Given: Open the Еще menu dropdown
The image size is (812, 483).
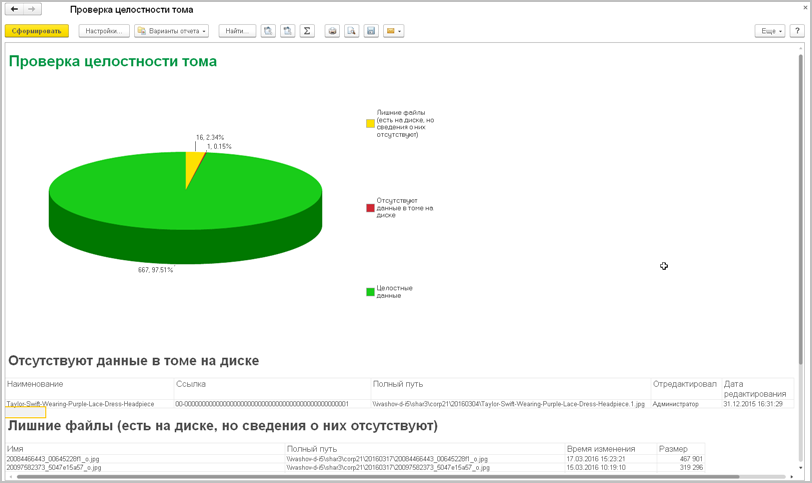Looking at the screenshot, I should coord(770,31).
